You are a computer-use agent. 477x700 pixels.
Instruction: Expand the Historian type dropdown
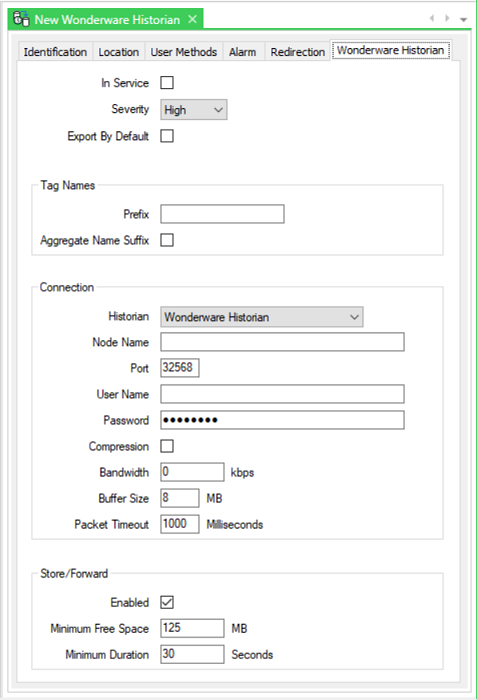[262, 317]
